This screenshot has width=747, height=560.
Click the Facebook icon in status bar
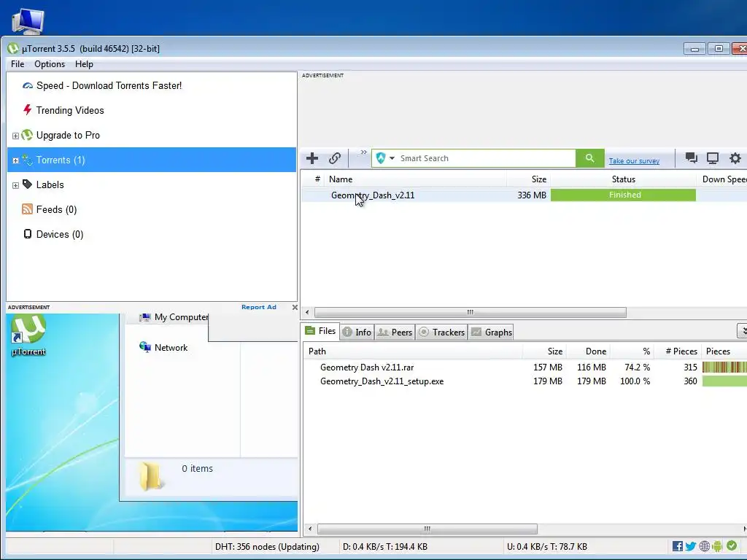click(678, 546)
